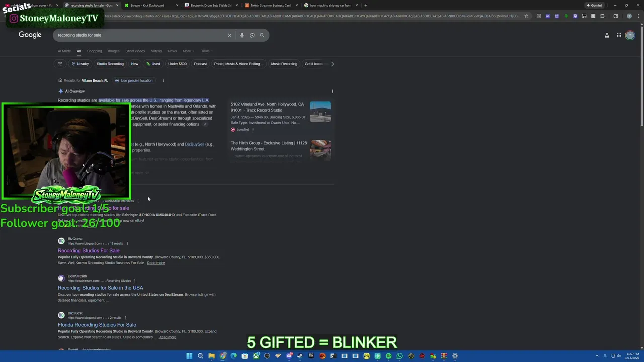Switch to Short videos tab
The height and width of the screenshot is (362, 644).
point(135,51)
